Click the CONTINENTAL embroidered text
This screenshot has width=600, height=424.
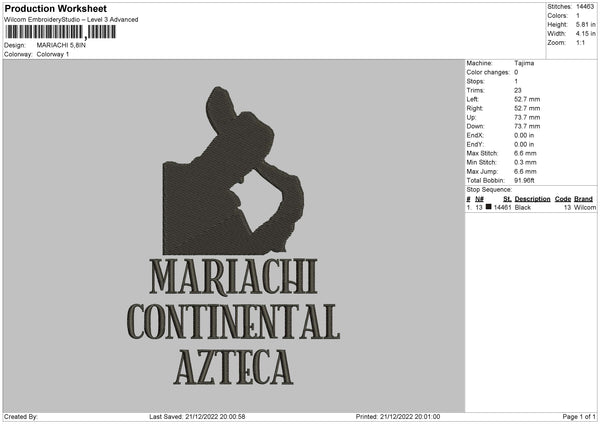point(233,322)
